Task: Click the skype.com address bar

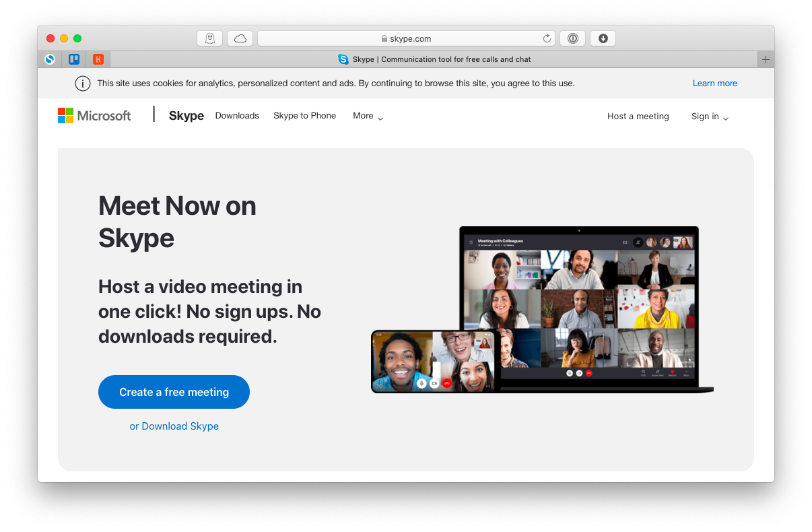Action: tap(407, 38)
